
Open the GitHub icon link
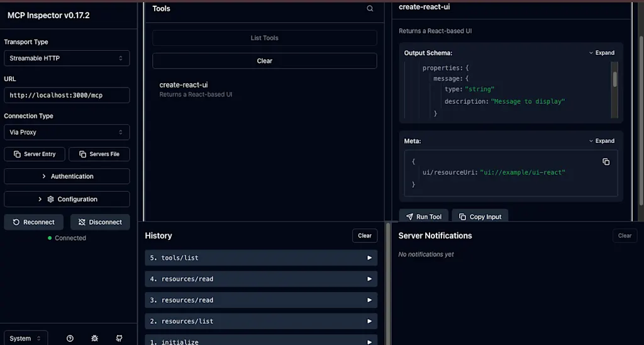(119, 339)
